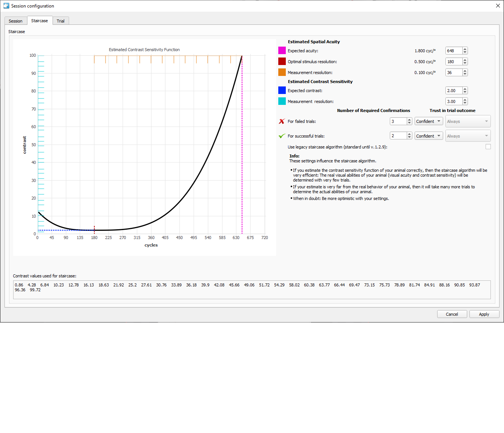This screenshot has width=504, height=433.
Task: Click the magenta Expected acuity color swatch
Action: click(x=282, y=51)
